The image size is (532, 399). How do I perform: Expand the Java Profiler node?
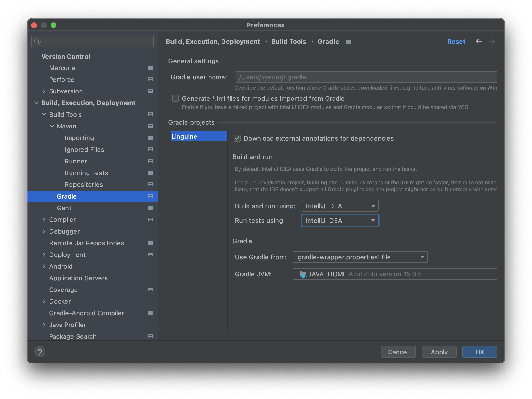coord(44,325)
